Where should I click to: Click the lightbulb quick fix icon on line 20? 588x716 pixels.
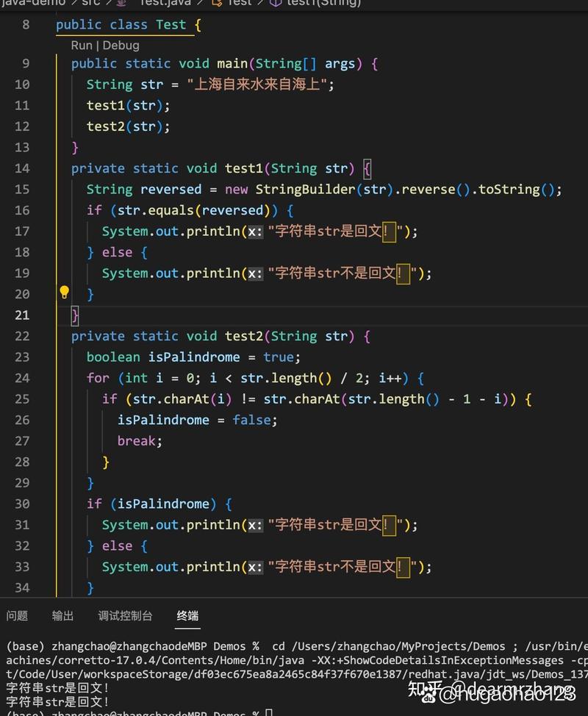coord(63,290)
